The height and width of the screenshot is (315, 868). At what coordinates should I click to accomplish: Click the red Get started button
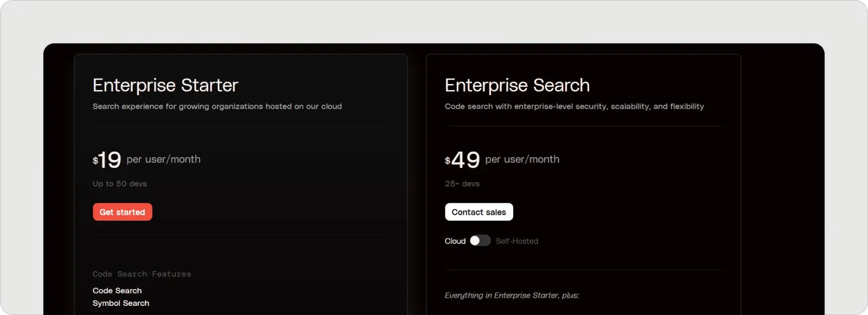[x=122, y=212]
